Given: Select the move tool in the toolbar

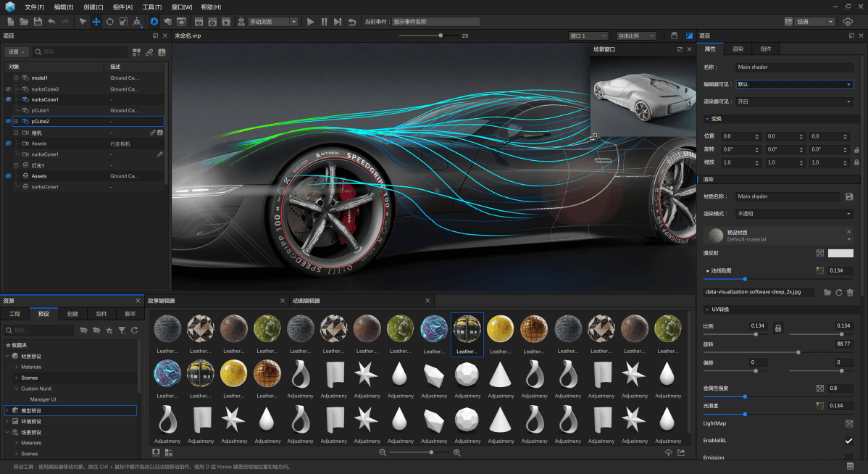Looking at the screenshot, I should (x=96, y=22).
